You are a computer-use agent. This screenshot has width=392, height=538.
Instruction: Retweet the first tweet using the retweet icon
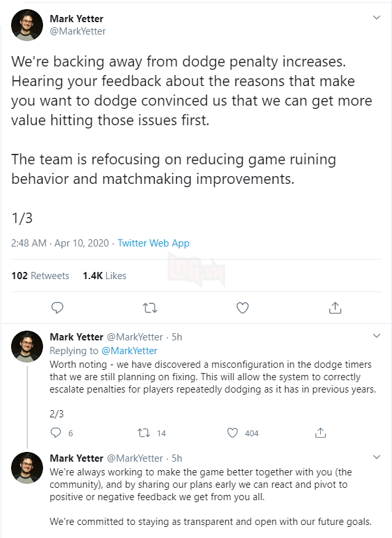(150, 307)
